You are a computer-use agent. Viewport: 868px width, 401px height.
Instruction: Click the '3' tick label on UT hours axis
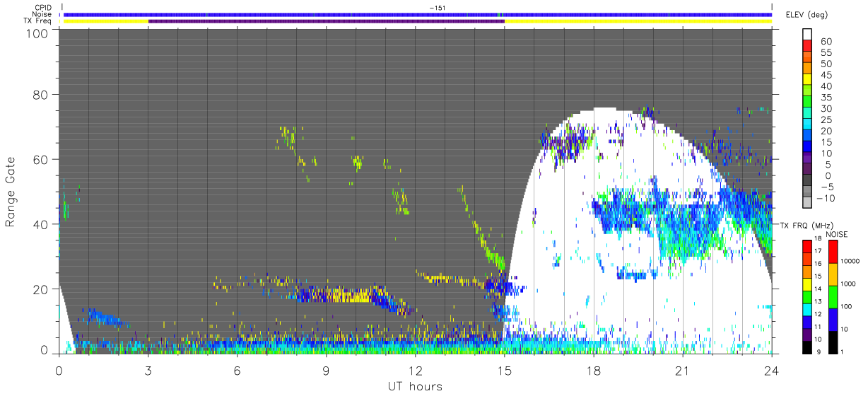click(x=148, y=371)
